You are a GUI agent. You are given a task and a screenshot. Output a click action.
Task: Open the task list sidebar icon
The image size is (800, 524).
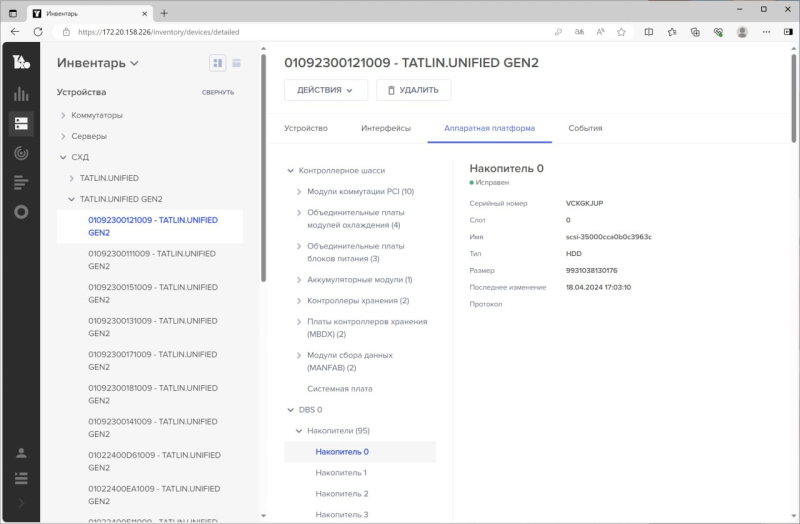21,182
